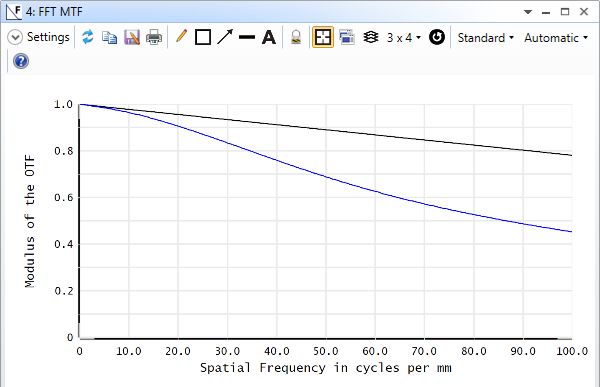Click the '4: FFT MTF' title text
Screen dimensions: 600x387
54,11
